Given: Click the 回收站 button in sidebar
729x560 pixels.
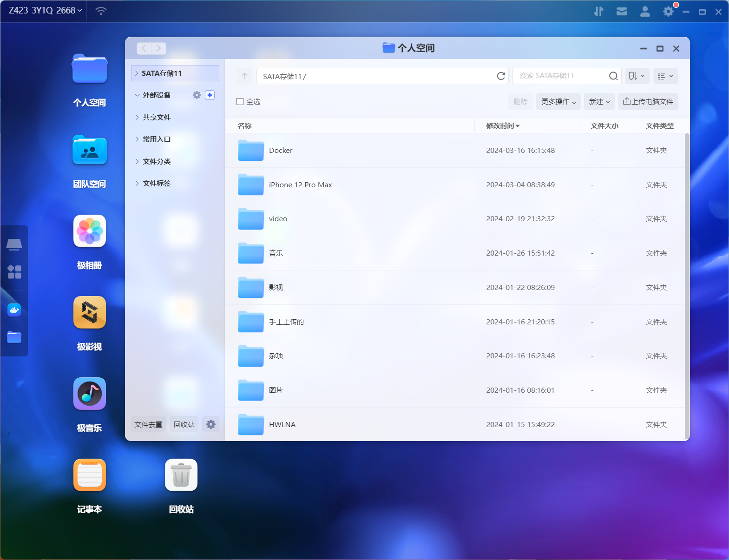Looking at the screenshot, I should (x=184, y=424).
